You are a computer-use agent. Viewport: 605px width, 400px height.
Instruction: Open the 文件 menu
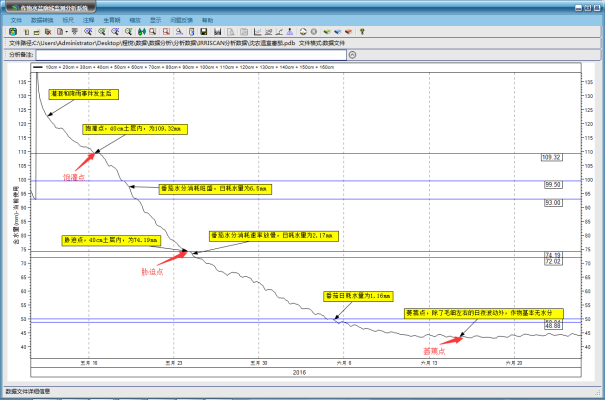pyautogui.click(x=16, y=20)
